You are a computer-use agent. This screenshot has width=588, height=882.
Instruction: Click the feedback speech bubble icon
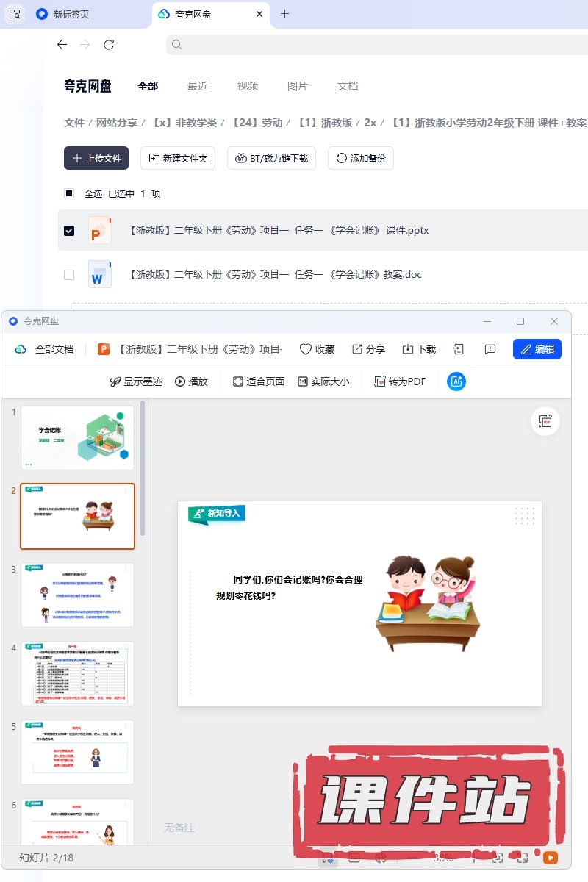[490, 349]
